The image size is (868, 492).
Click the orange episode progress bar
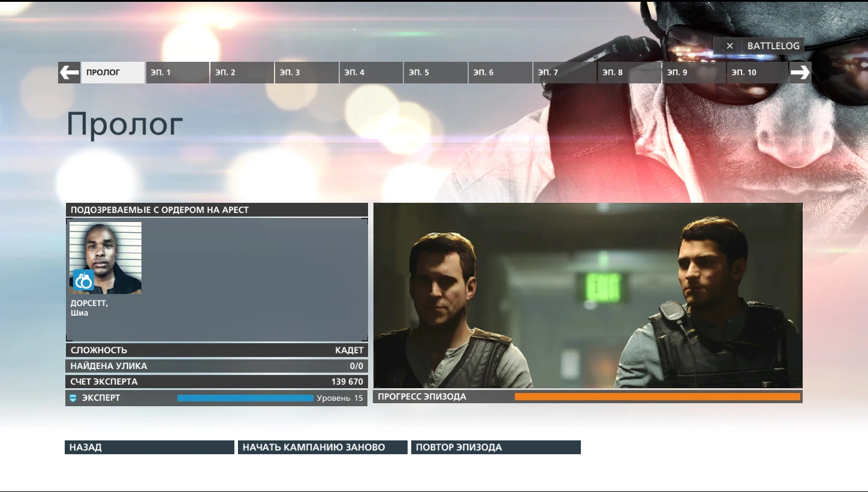(658, 396)
